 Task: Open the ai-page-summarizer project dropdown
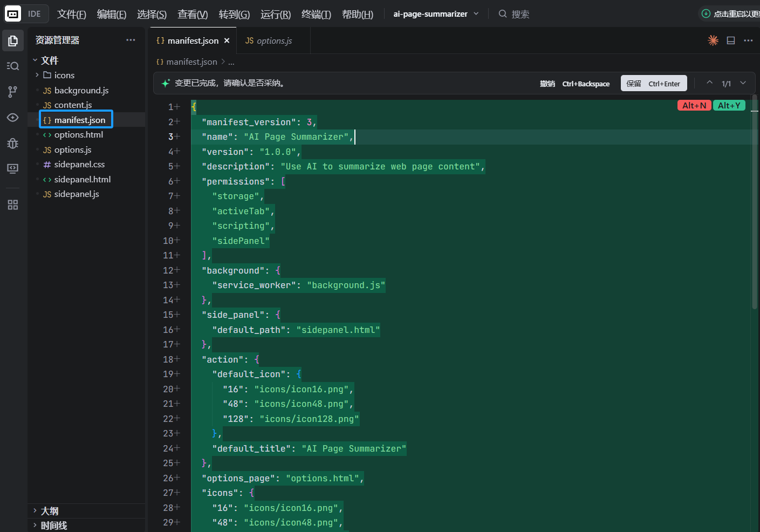coord(436,13)
